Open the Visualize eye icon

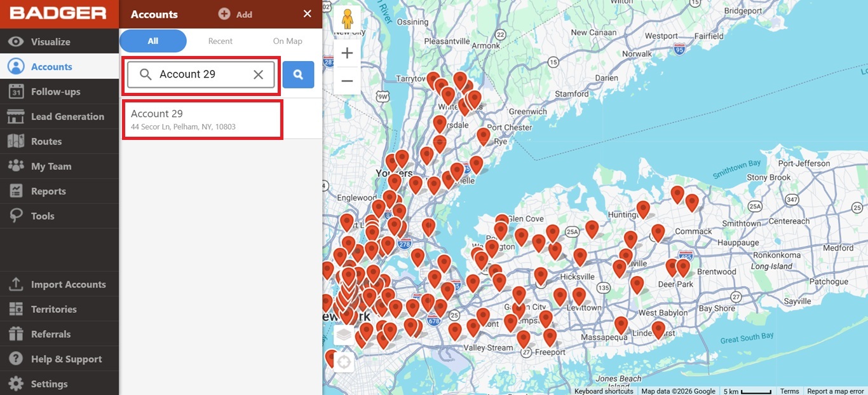click(16, 42)
